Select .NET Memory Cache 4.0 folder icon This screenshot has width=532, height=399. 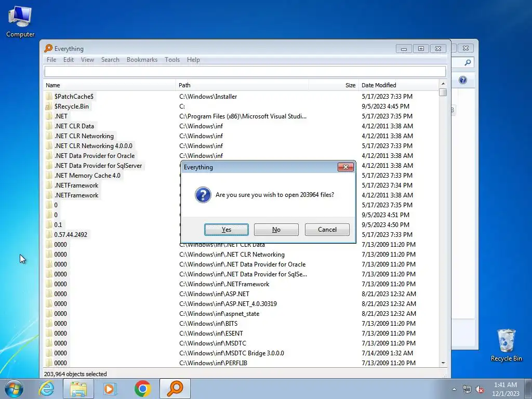click(49, 176)
